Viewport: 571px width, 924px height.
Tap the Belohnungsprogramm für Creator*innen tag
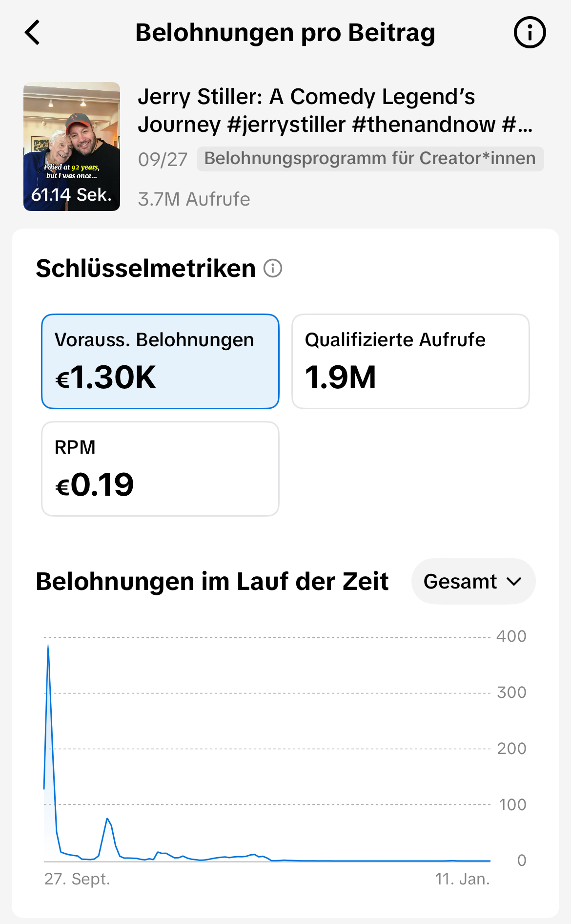(x=370, y=159)
